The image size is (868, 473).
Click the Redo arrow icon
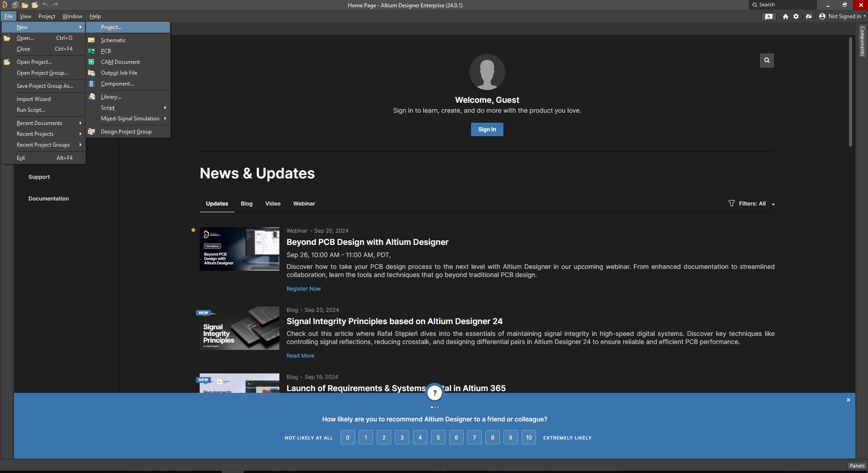click(55, 5)
